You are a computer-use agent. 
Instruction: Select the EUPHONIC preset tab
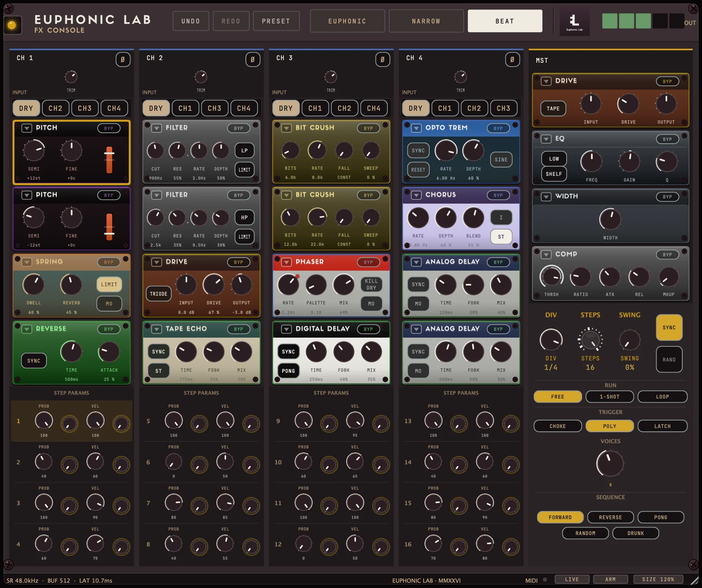pos(347,21)
